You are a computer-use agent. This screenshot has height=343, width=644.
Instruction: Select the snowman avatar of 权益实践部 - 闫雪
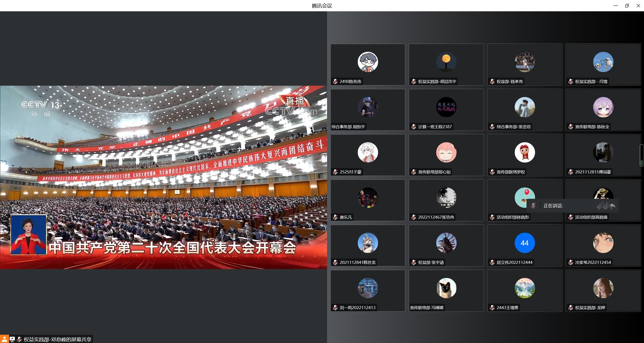tap(603, 62)
